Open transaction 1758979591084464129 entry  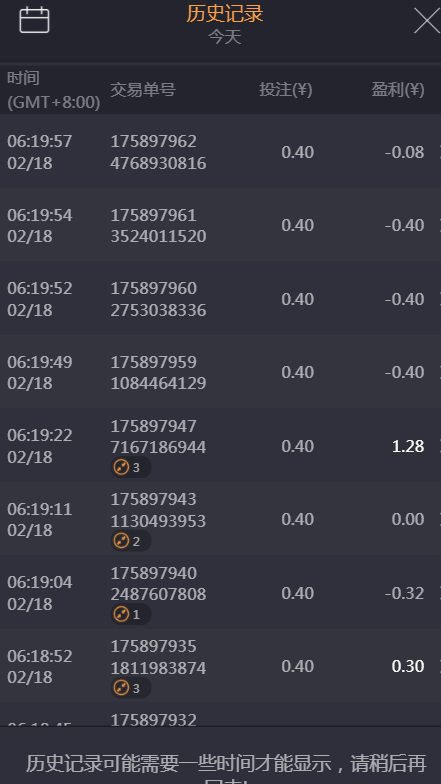pyautogui.click(x=220, y=372)
